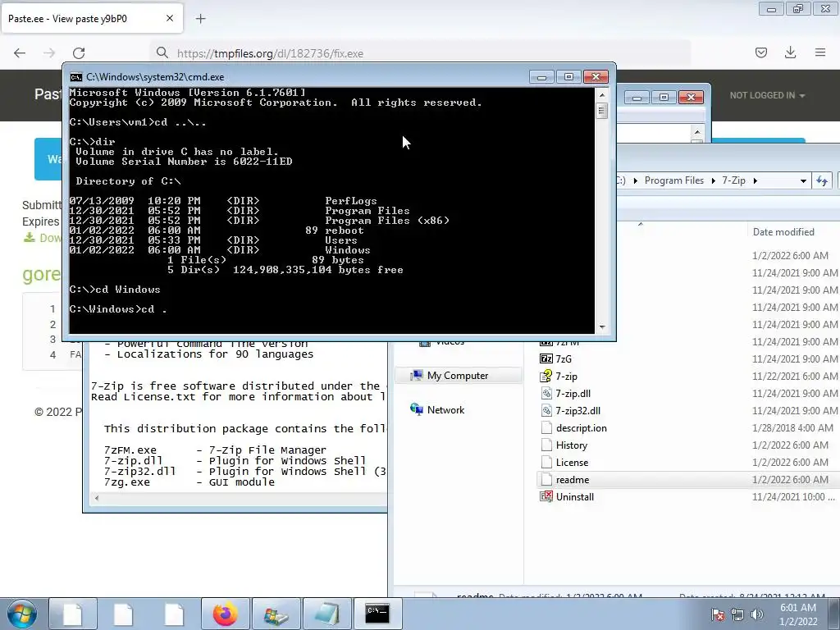Click the Notepad horizontal scroll left arrow
This screenshot has width=840, height=630.
coord(97,498)
